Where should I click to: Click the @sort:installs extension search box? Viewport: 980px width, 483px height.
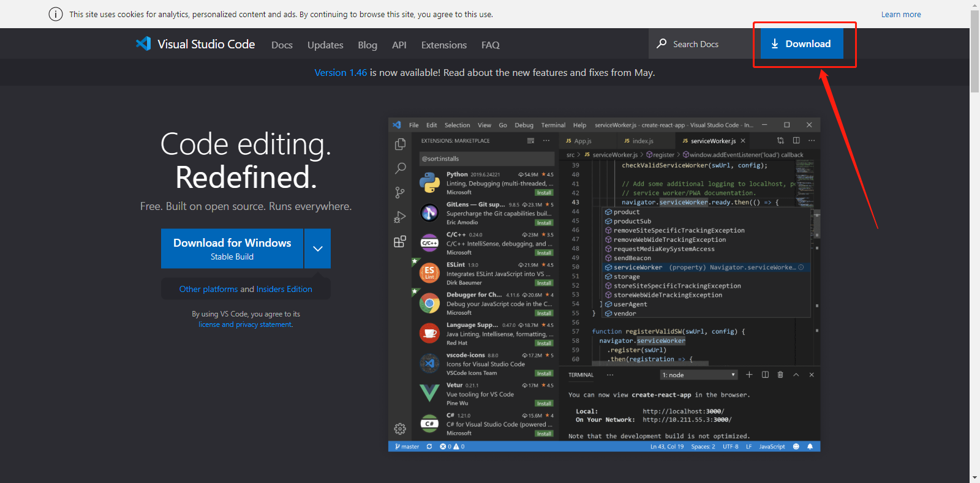tap(487, 159)
